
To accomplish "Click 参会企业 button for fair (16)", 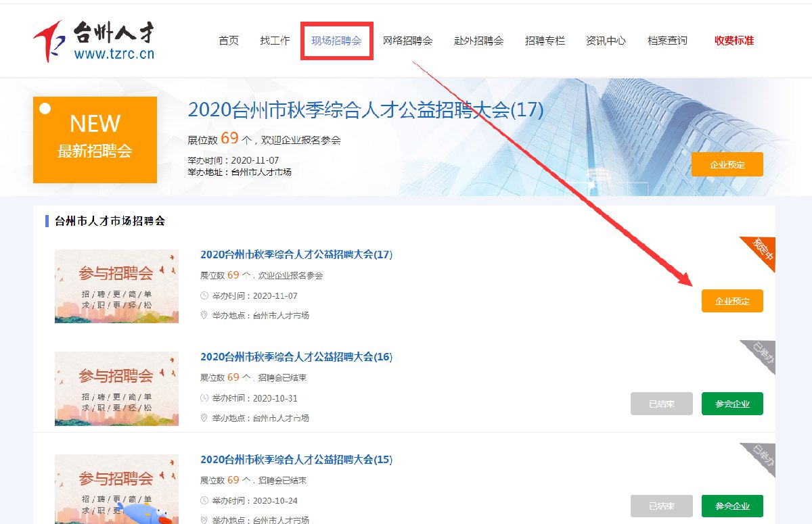I will [x=732, y=404].
